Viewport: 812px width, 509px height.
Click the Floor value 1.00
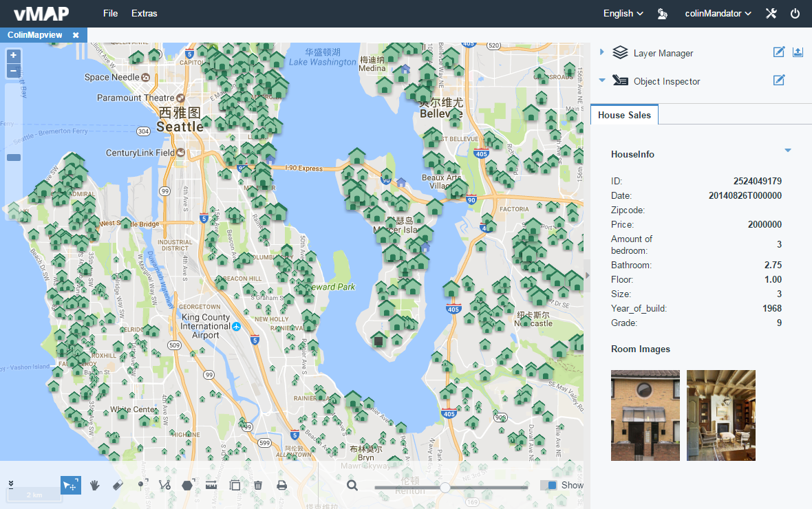click(773, 280)
